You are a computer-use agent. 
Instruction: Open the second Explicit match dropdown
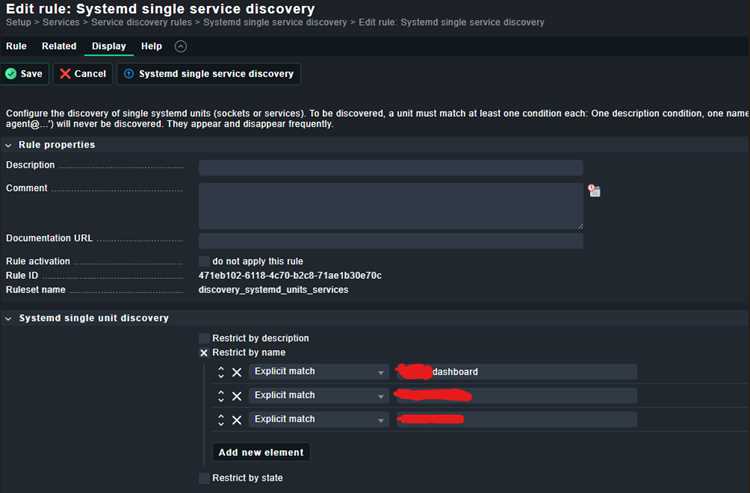pyautogui.click(x=319, y=395)
